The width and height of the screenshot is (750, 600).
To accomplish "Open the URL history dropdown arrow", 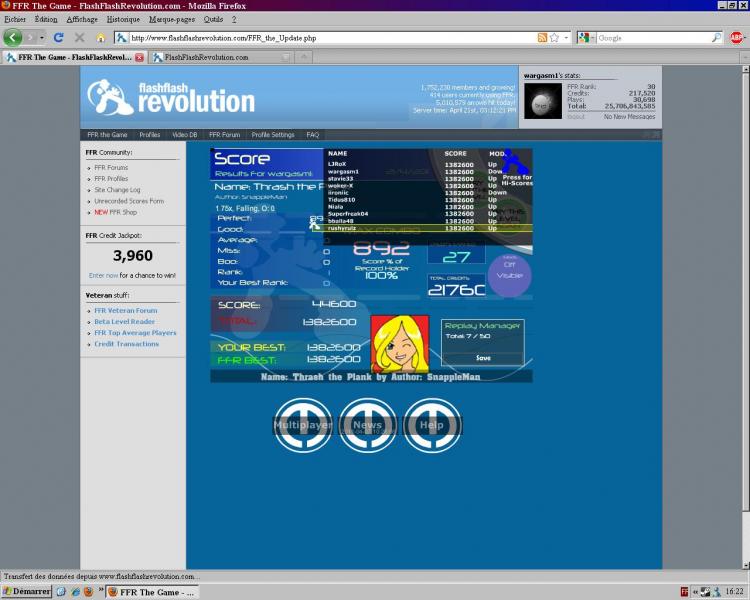I will (566, 38).
